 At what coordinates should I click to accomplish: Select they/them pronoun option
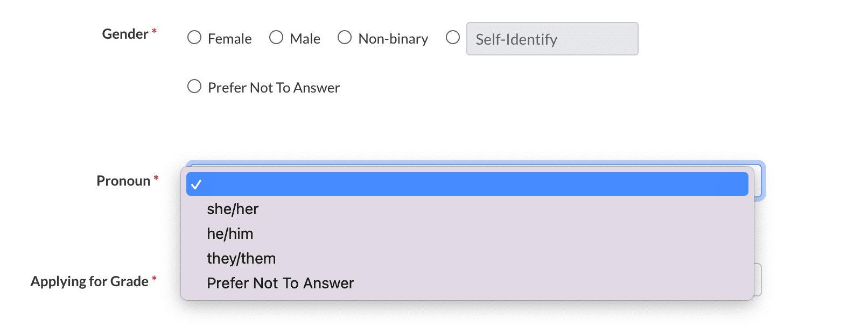[x=241, y=259]
